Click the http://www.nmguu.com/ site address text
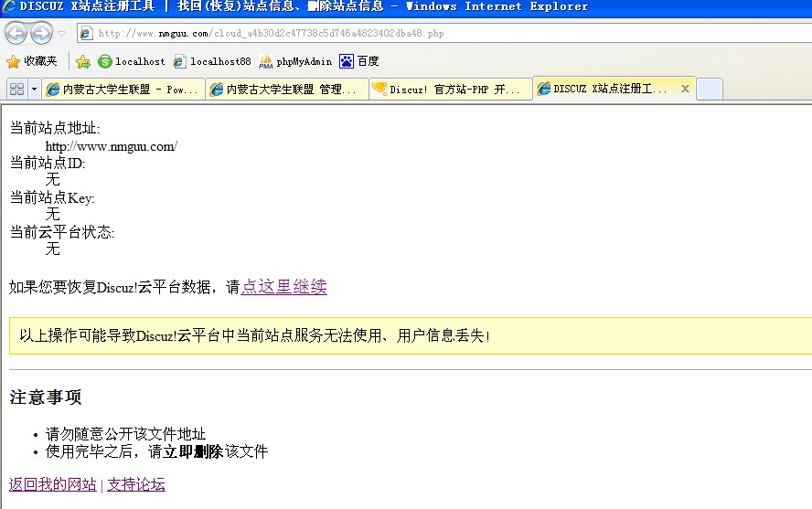Viewport: 812px width, 509px height. [112, 146]
